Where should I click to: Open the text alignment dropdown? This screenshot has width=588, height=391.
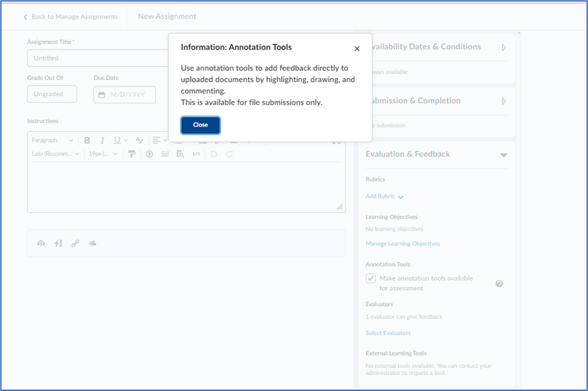coord(160,141)
